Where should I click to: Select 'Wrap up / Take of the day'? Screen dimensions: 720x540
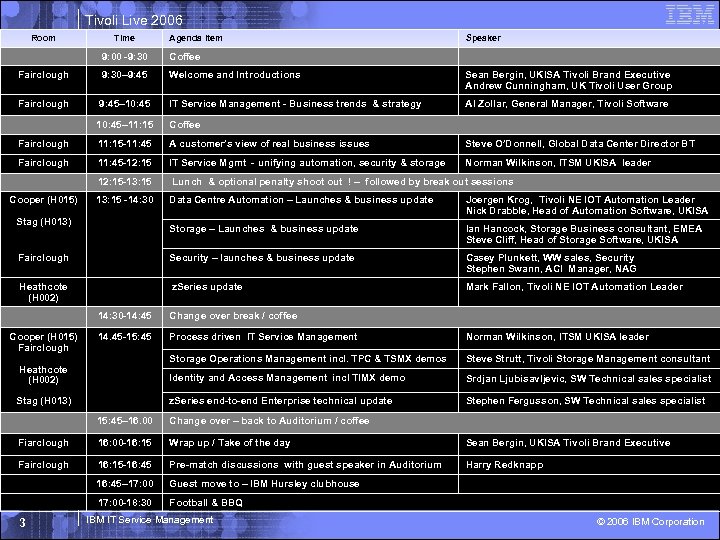click(230, 443)
